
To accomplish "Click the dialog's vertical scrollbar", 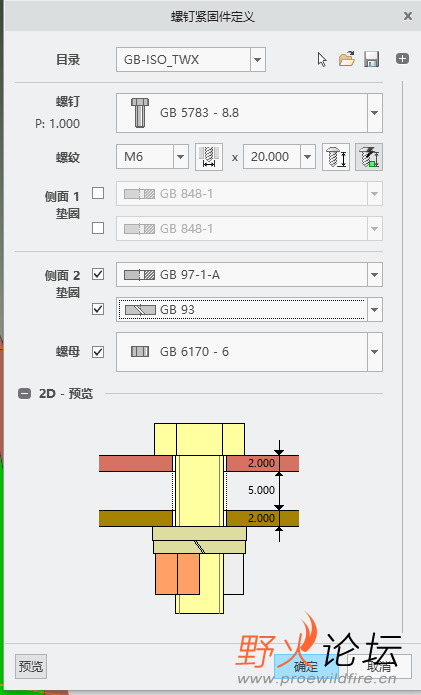I will tap(403, 357).
